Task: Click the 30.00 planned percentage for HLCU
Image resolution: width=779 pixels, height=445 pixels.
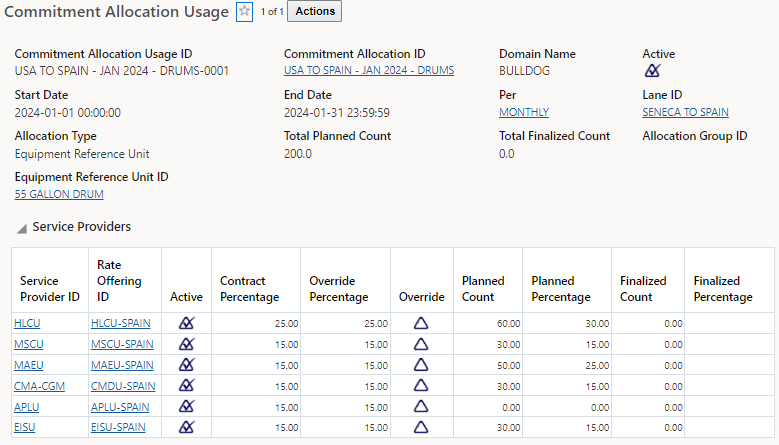Action: click(x=597, y=324)
